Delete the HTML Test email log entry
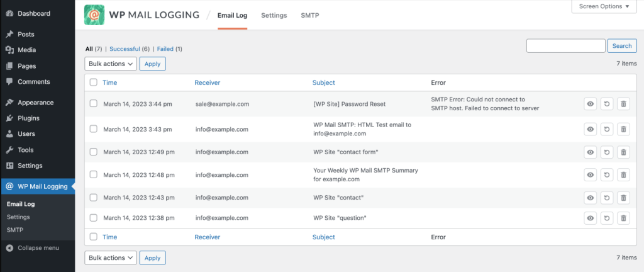This screenshot has height=272, width=644. (623, 130)
